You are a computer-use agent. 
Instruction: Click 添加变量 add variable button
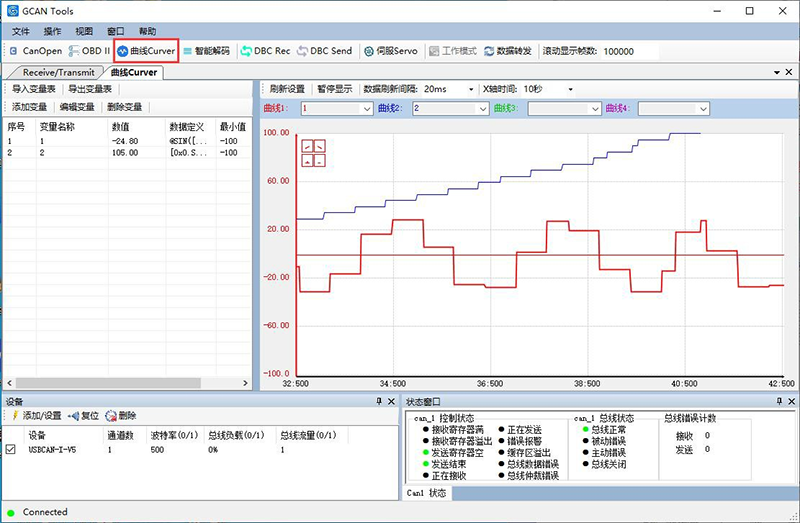(29, 107)
